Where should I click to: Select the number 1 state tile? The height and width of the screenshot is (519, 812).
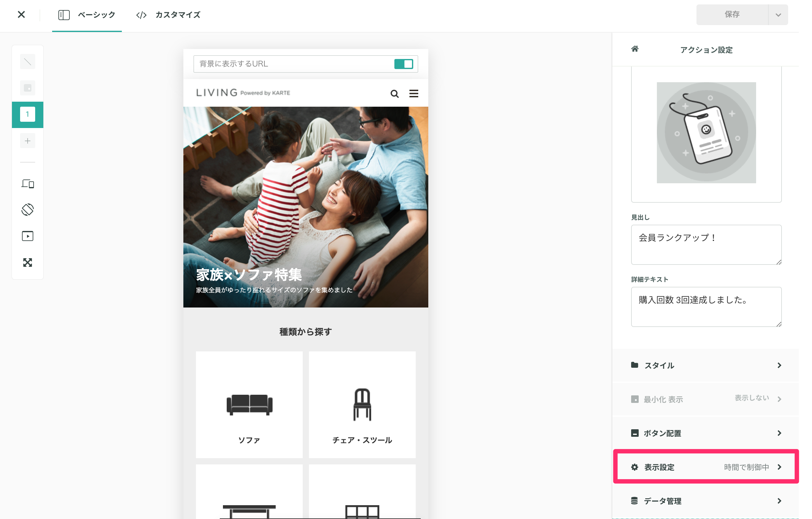click(28, 115)
